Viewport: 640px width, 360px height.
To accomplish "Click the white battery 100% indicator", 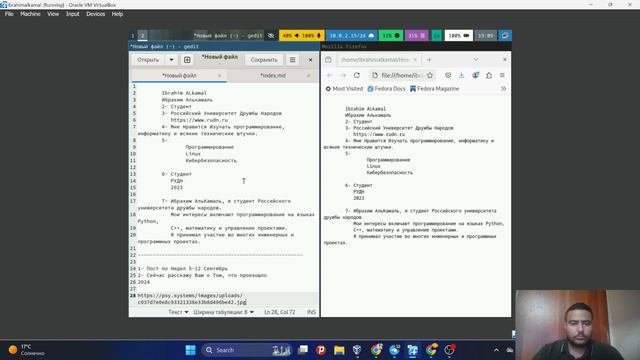I will coord(458,36).
